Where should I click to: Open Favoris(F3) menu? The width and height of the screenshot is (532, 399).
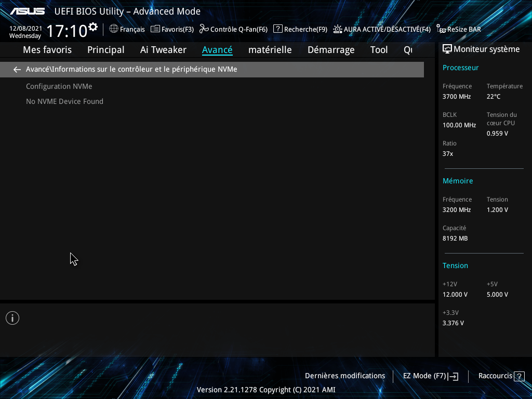(178, 29)
